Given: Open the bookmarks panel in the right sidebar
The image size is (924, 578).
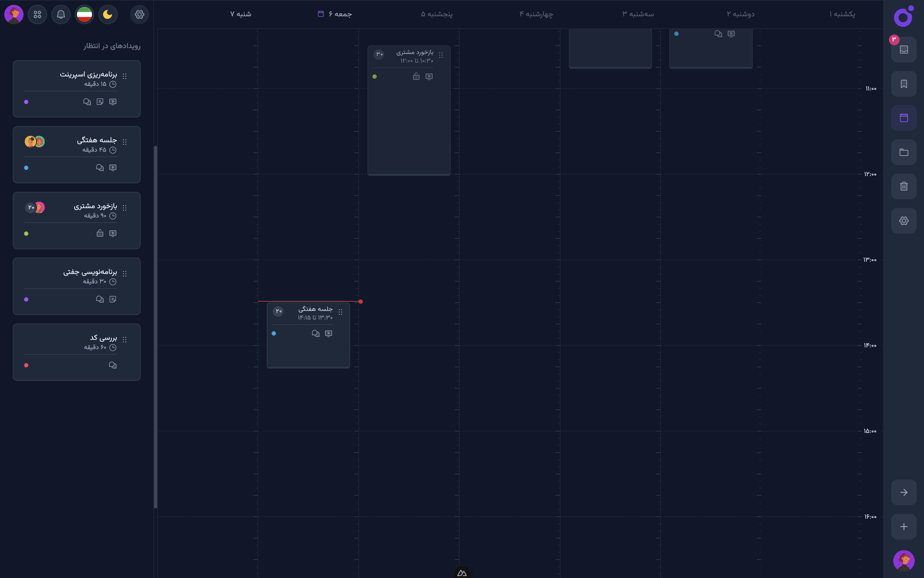Looking at the screenshot, I should pos(904,83).
